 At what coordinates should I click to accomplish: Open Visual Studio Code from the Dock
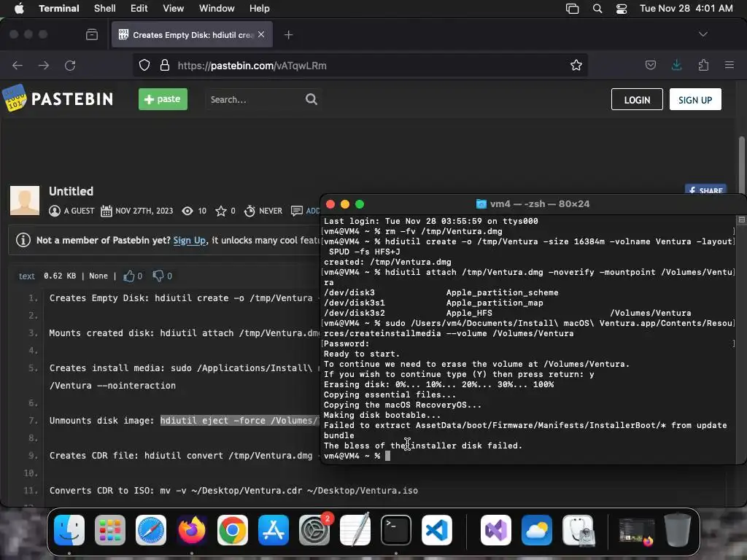[x=437, y=530]
